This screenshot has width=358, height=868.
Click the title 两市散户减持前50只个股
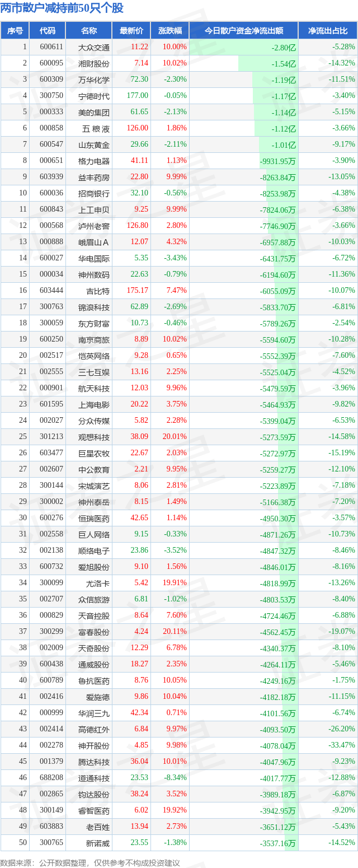pos(62,8)
